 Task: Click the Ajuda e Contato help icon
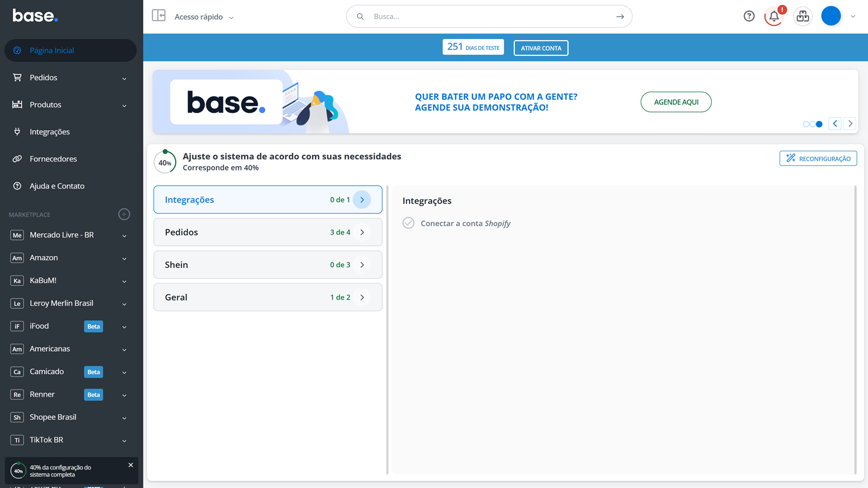[x=17, y=186]
